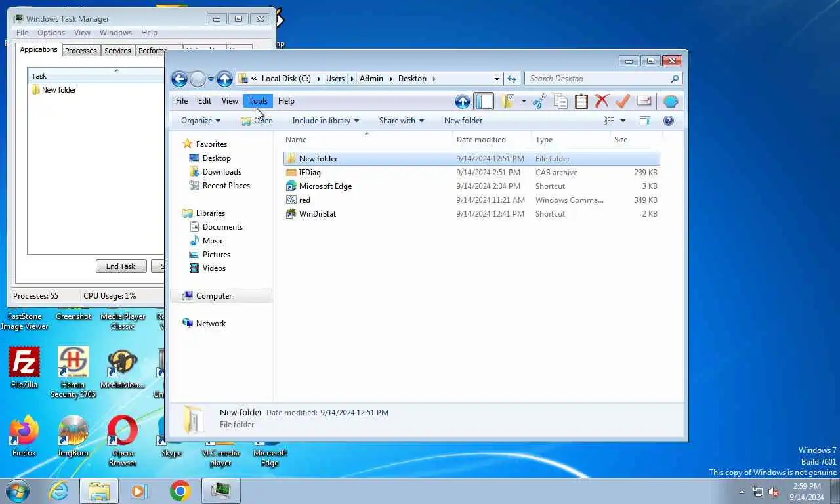Go back with Explorer's Back arrow
Image resolution: width=840 pixels, height=504 pixels.
tap(179, 79)
